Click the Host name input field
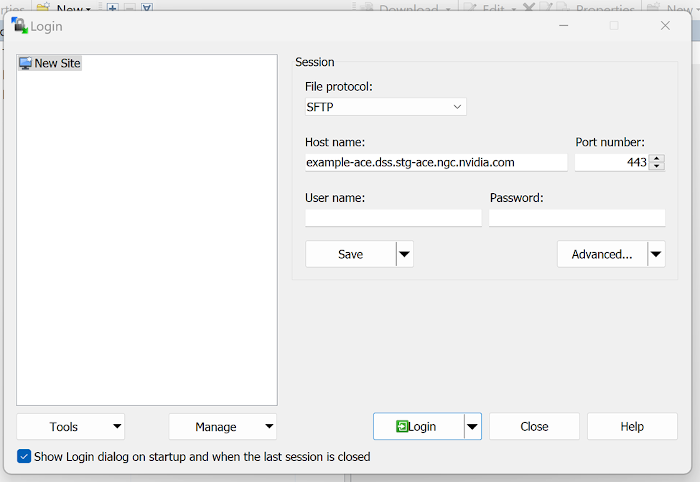The height and width of the screenshot is (482, 700). (436, 162)
